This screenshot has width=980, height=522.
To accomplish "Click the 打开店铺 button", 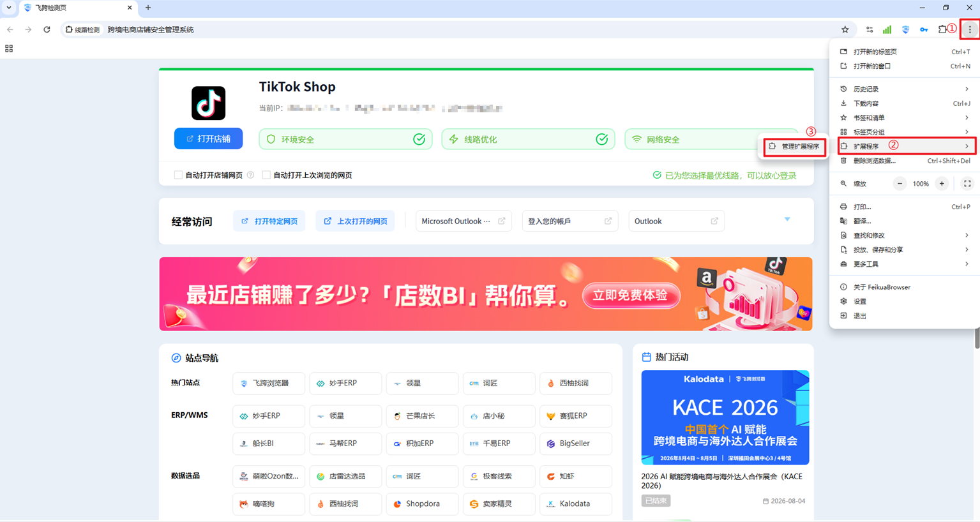I will [208, 138].
